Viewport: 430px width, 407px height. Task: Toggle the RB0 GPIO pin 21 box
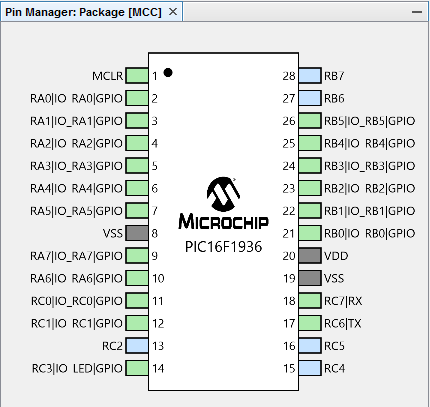310,233
